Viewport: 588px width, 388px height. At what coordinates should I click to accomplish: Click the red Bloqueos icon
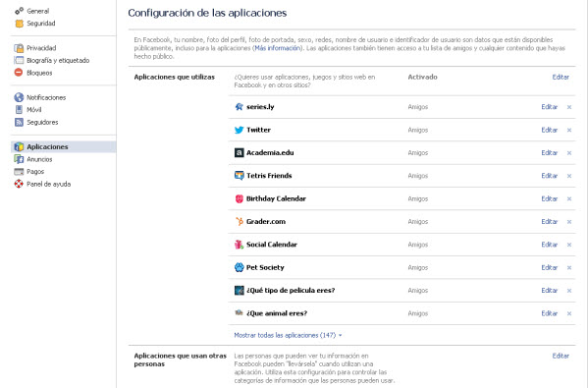click(19, 73)
